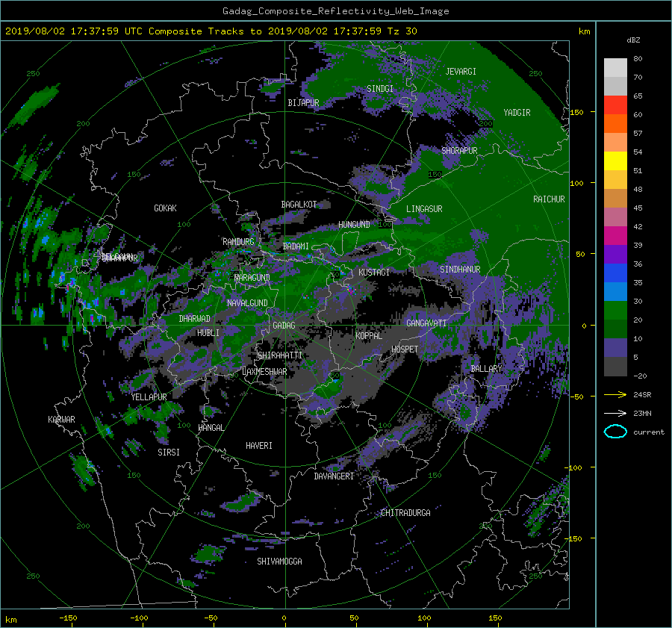The image size is (672, 628).
Task: Click the '24SR' legend label
Action: [x=642, y=395]
